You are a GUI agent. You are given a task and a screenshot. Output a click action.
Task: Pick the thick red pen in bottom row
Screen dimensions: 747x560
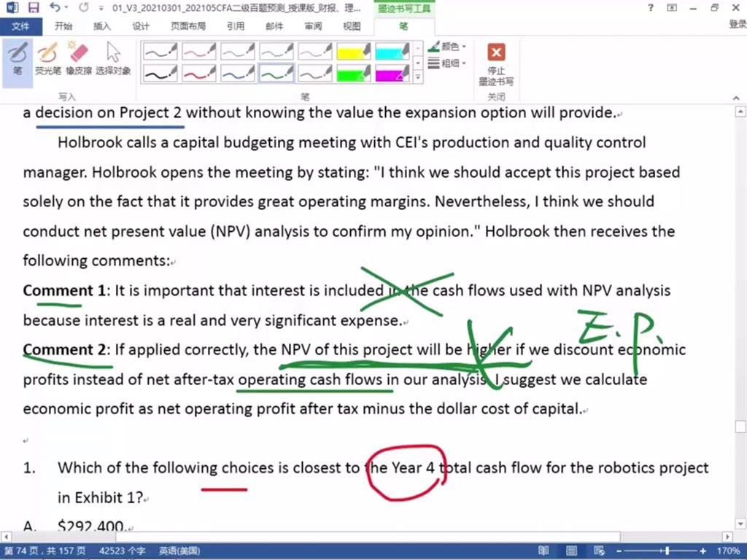coord(199,74)
